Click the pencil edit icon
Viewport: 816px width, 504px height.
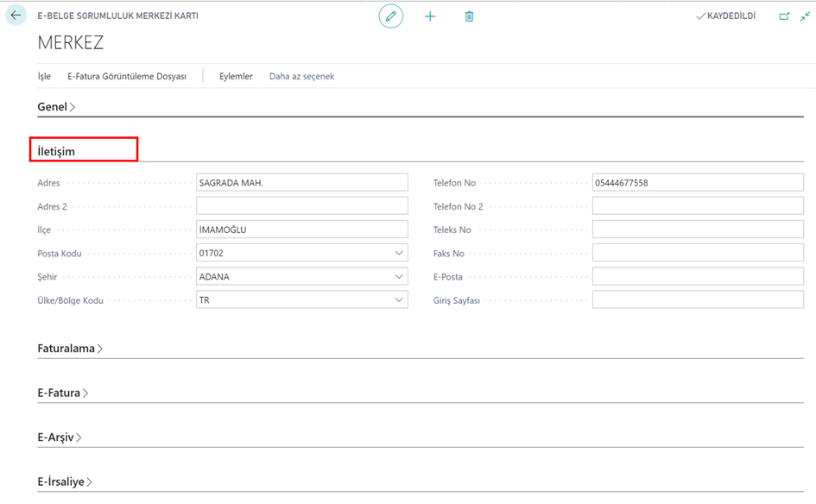pos(391,16)
